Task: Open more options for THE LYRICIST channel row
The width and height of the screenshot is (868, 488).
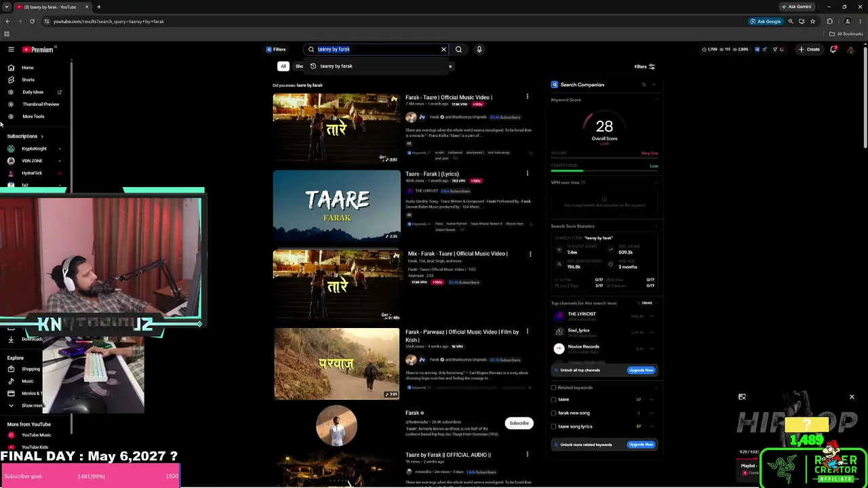Action: point(652,316)
